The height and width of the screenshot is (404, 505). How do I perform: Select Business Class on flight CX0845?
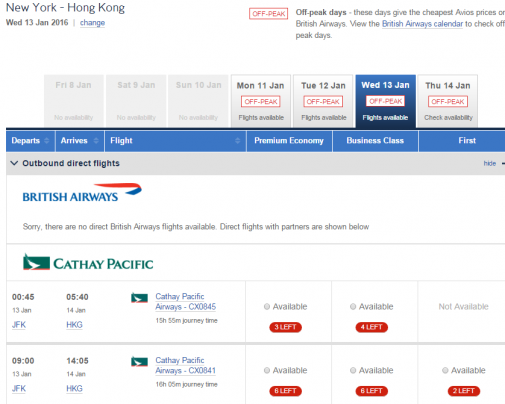(353, 307)
